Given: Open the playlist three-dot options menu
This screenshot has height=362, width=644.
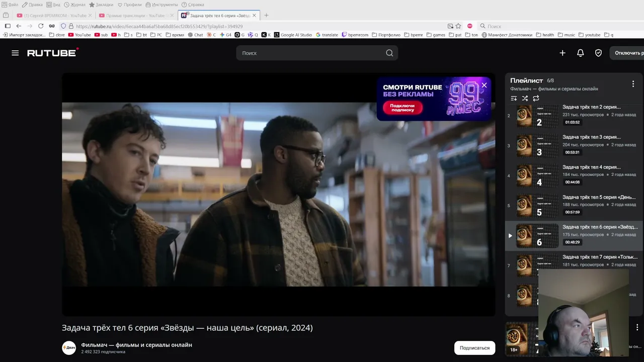Looking at the screenshot, I should click(633, 84).
